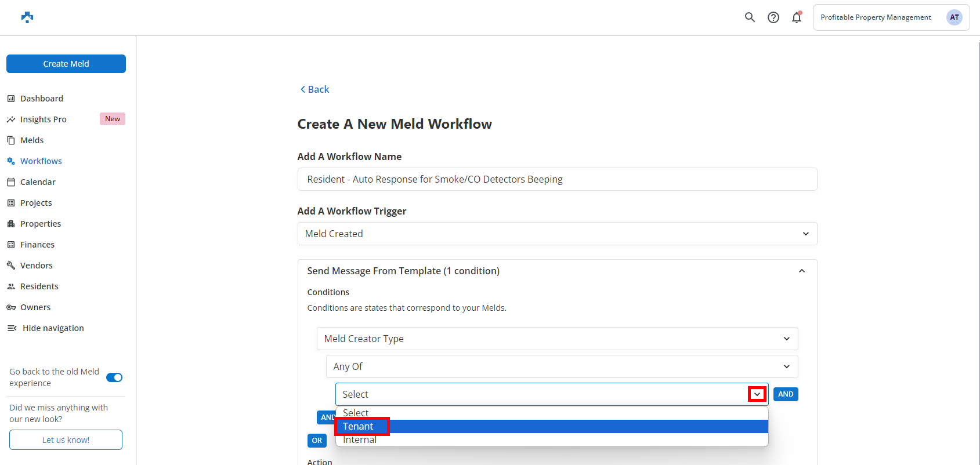Click the search magnifier icon
Viewport: 980px width, 465px height.
(x=750, y=17)
